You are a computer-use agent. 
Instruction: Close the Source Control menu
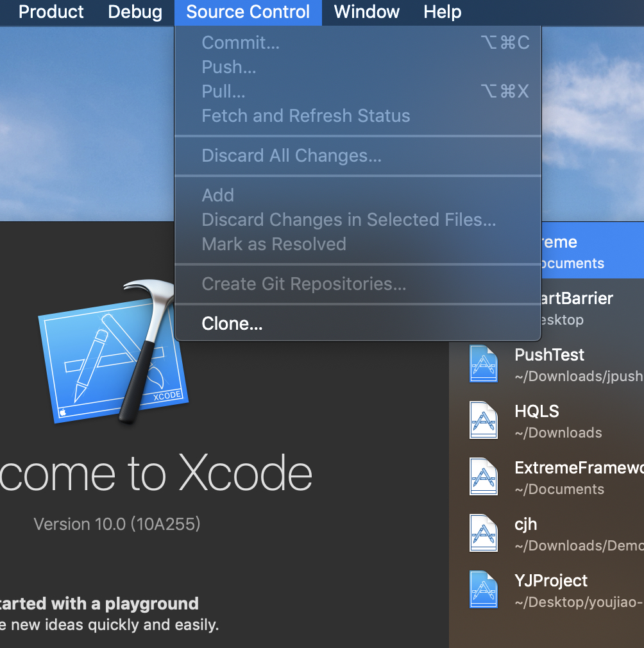point(248,12)
